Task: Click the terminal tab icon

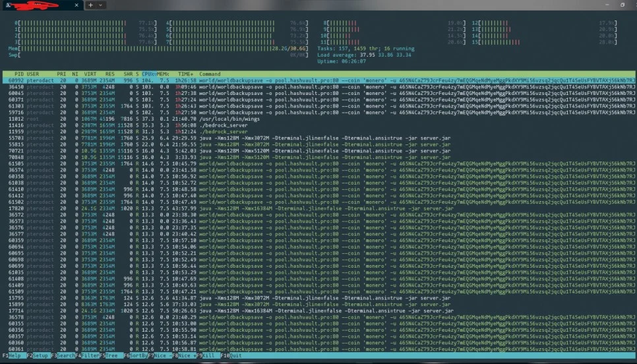Action: click(8, 5)
